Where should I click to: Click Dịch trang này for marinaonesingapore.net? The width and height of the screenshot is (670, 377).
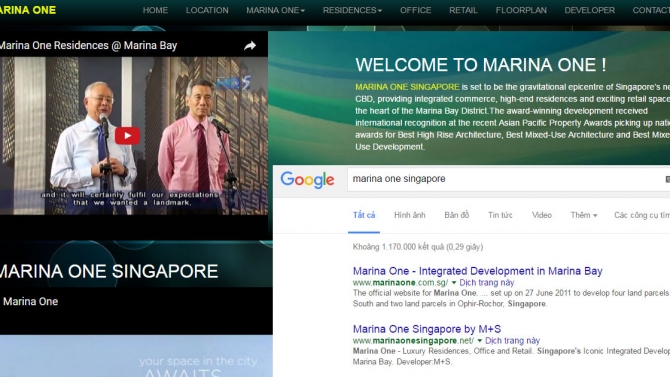click(x=512, y=341)
